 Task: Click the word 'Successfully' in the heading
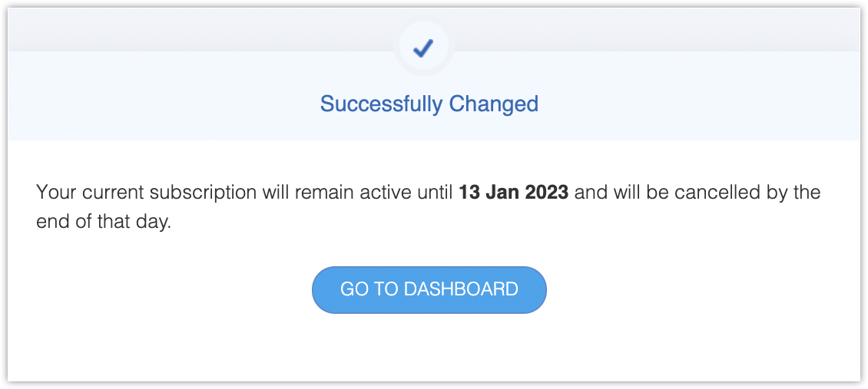coord(381,104)
